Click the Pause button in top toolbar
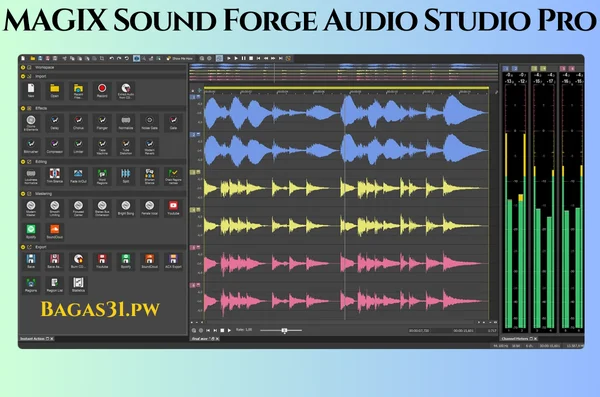Viewport: 600px width, 397px height. click(x=243, y=59)
